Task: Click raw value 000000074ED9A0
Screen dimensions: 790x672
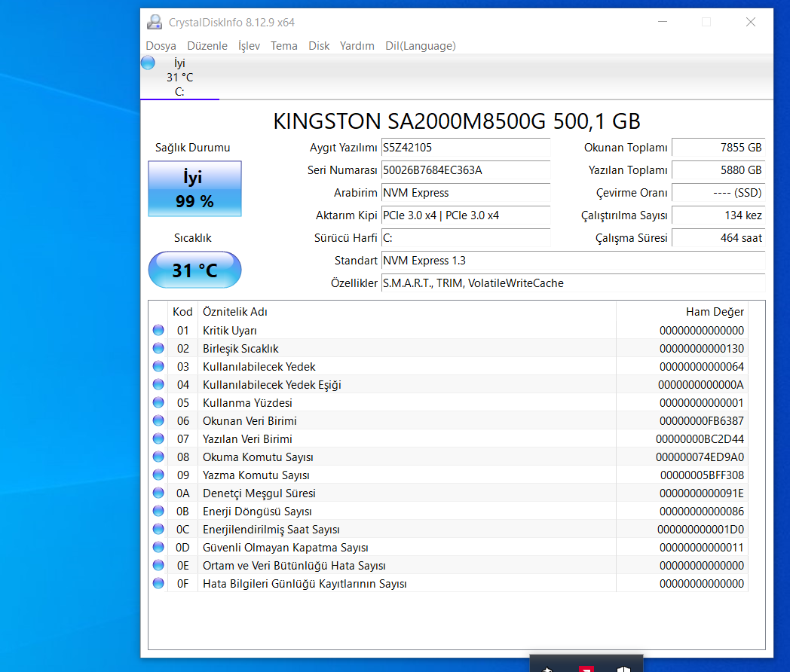Action: (x=700, y=457)
